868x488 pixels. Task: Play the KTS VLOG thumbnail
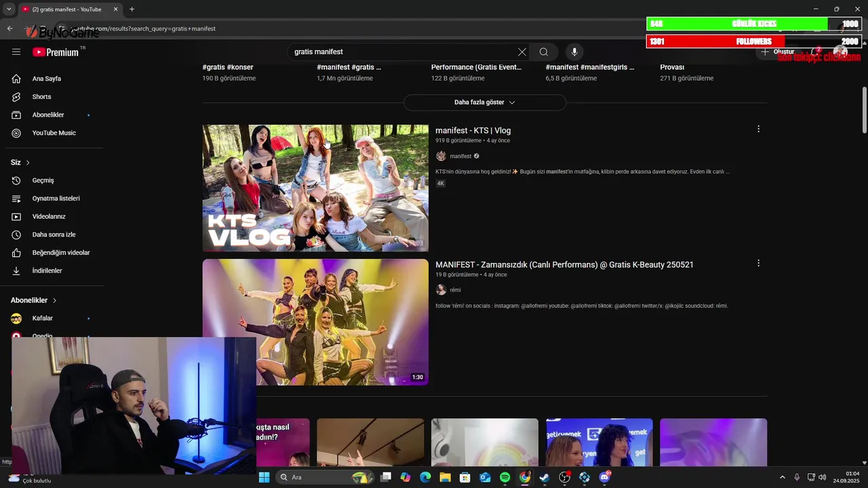coord(315,188)
